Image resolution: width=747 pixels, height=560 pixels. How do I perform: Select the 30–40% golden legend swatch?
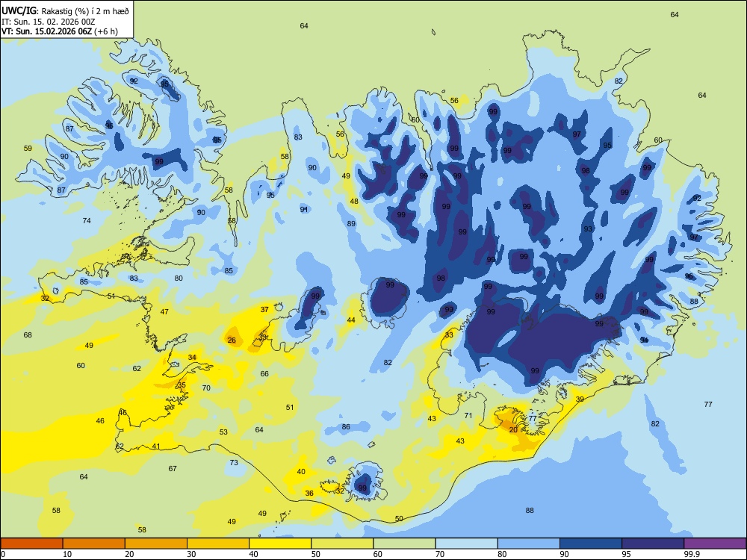218,544
